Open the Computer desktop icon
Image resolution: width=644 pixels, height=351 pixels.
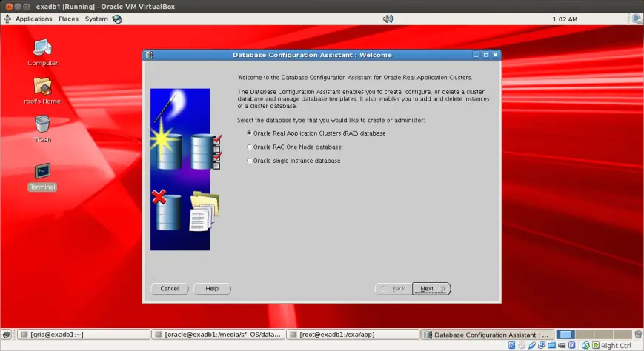tap(43, 48)
